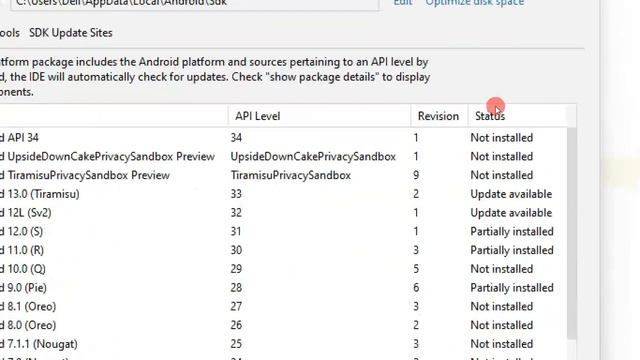Select the 9.0 (Pie) row name

click(x=23, y=288)
